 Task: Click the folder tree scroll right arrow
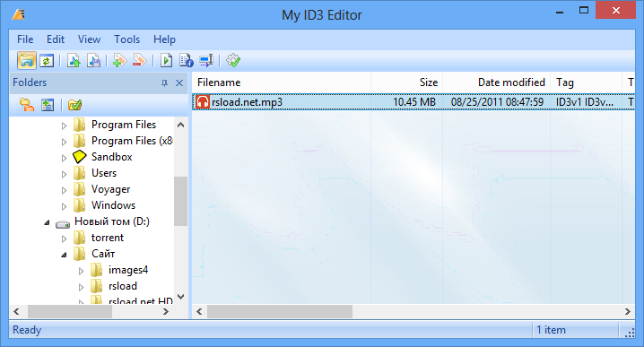click(166, 312)
